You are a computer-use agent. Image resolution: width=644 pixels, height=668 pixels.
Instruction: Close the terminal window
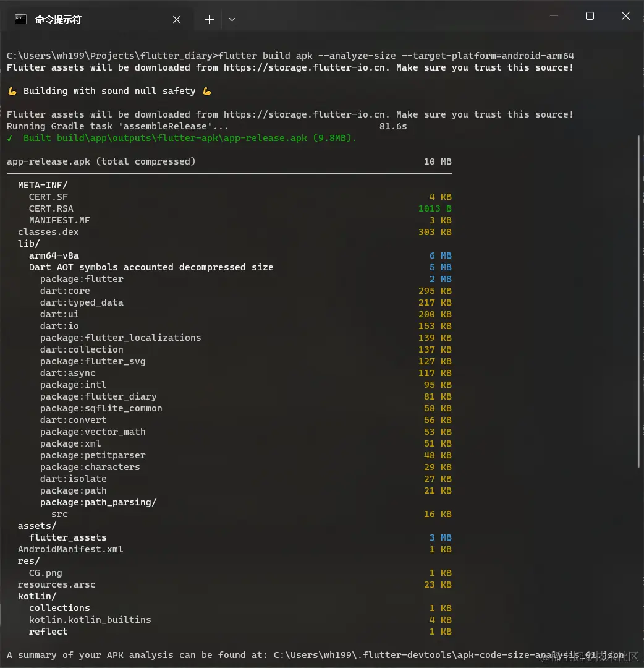pos(625,15)
